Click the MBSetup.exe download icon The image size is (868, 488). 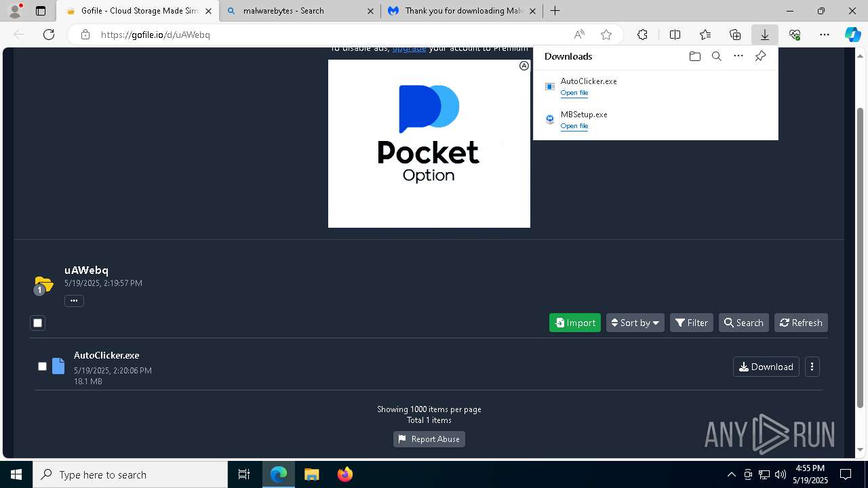(550, 119)
